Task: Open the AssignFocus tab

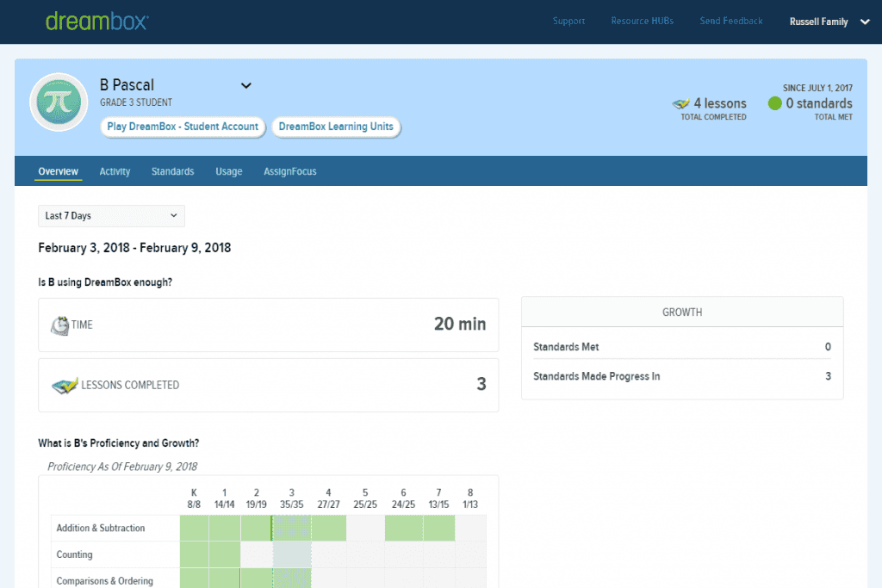Action: [x=290, y=171]
